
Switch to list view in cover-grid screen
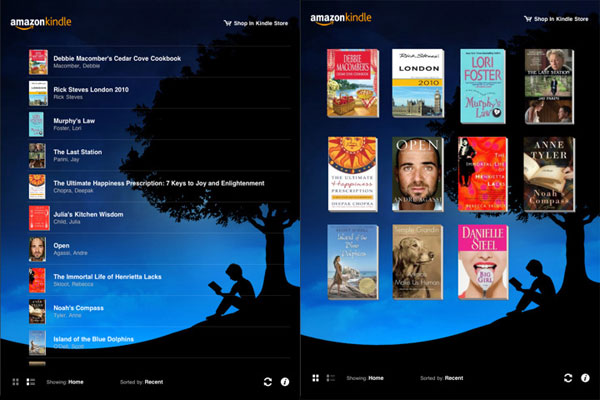pos(331,378)
